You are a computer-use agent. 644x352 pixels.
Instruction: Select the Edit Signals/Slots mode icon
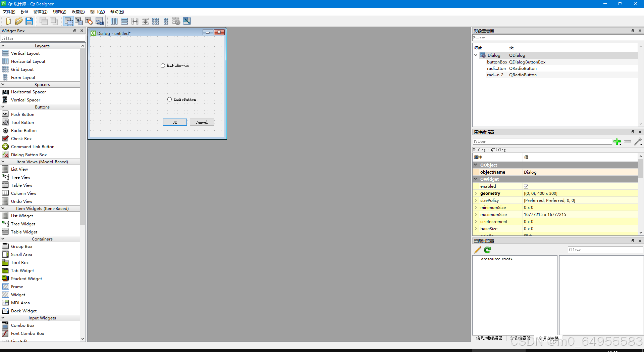79,21
